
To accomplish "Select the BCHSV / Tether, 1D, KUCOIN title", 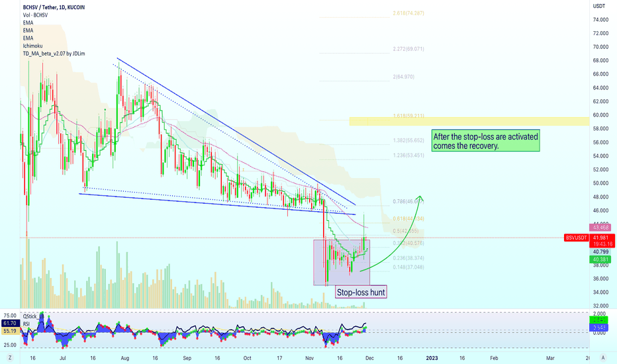I will [x=54, y=7].
